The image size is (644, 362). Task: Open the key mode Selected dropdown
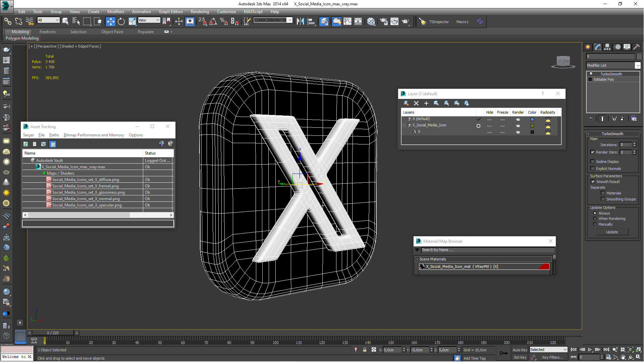point(548,350)
